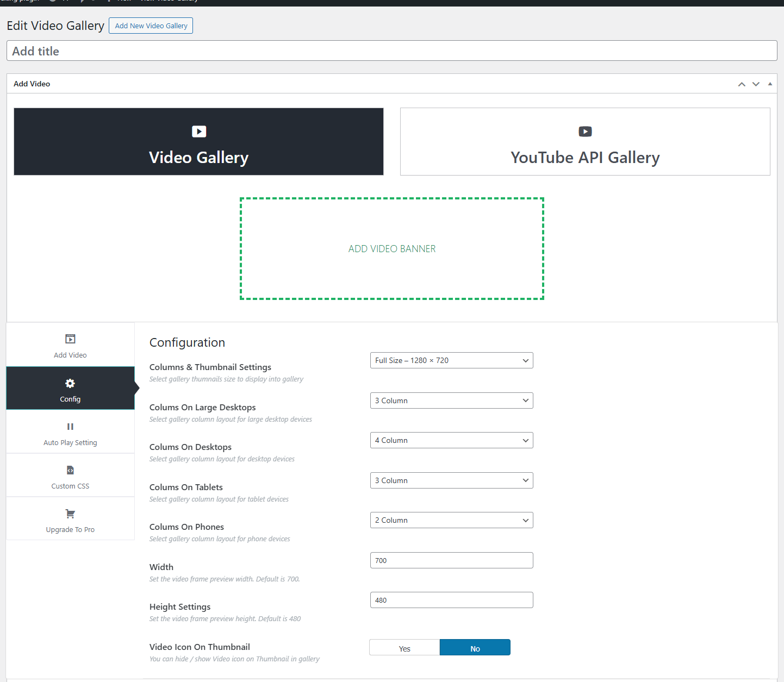Screen dimensions: 784x682
Task: Open the Colums On Large Desktops dropdown
Action: [x=452, y=401]
